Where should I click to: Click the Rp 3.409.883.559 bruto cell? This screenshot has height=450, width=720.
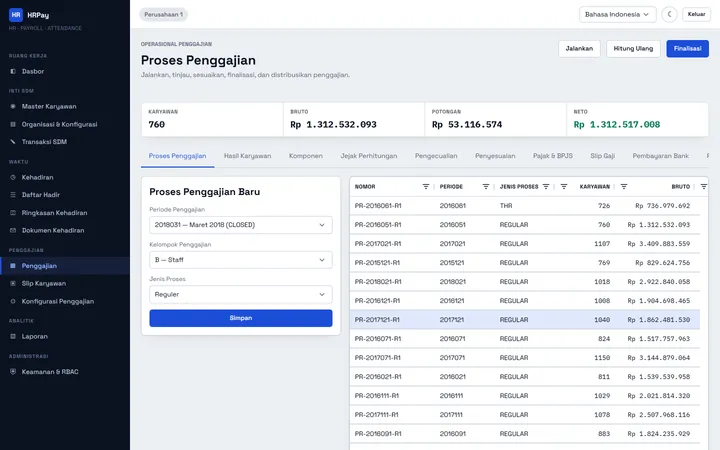click(x=658, y=244)
